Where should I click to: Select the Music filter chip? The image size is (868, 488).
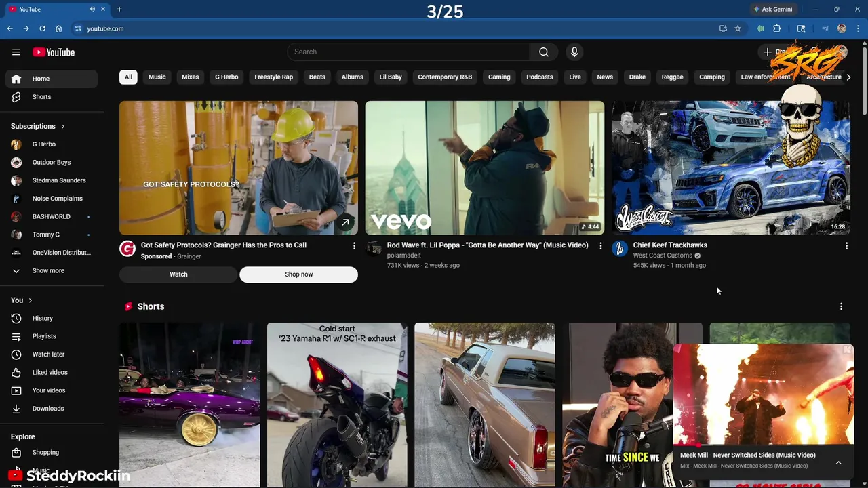(157, 77)
